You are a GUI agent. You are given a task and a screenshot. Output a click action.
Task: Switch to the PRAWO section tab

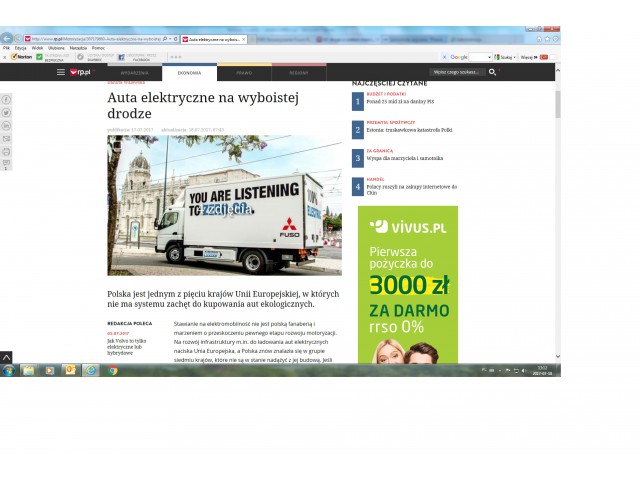tap(244, 73)
